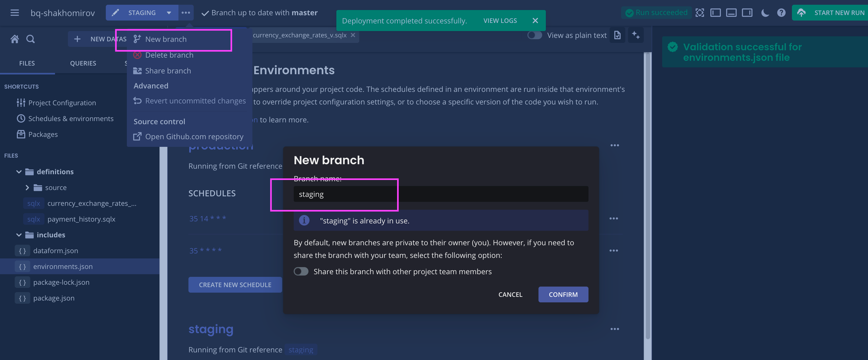Click the search magnifier icon

30,39
